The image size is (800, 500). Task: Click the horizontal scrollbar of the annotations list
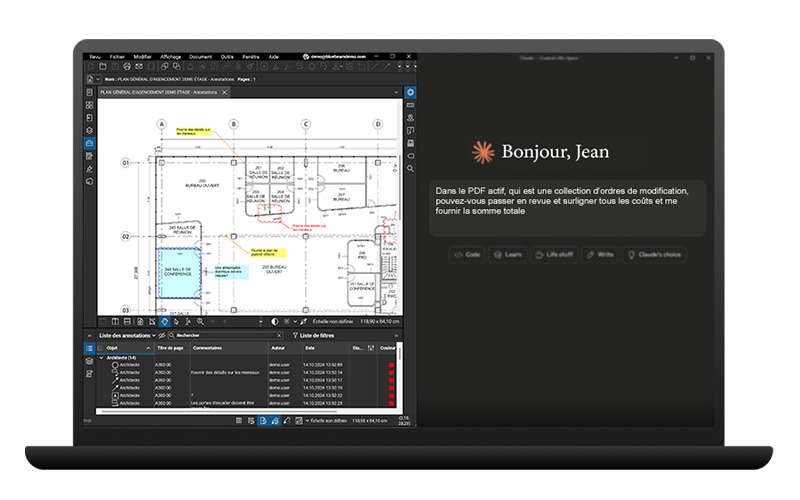point(219,410)
